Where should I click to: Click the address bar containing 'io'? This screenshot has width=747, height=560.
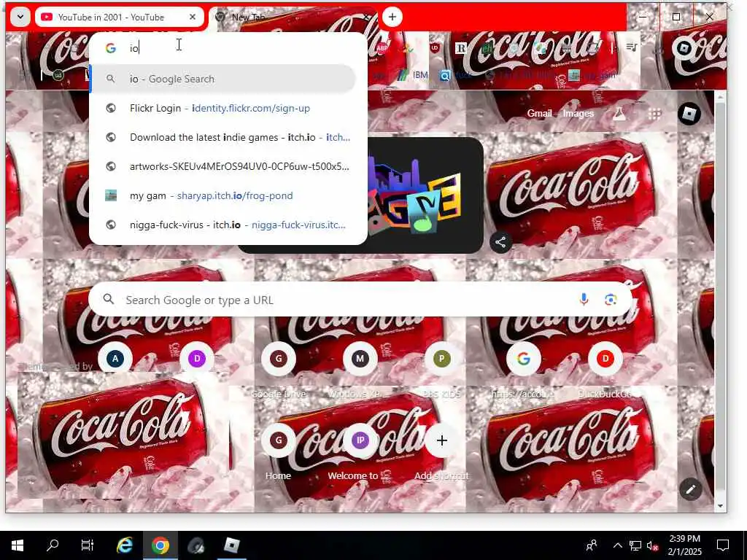point(228,47)
